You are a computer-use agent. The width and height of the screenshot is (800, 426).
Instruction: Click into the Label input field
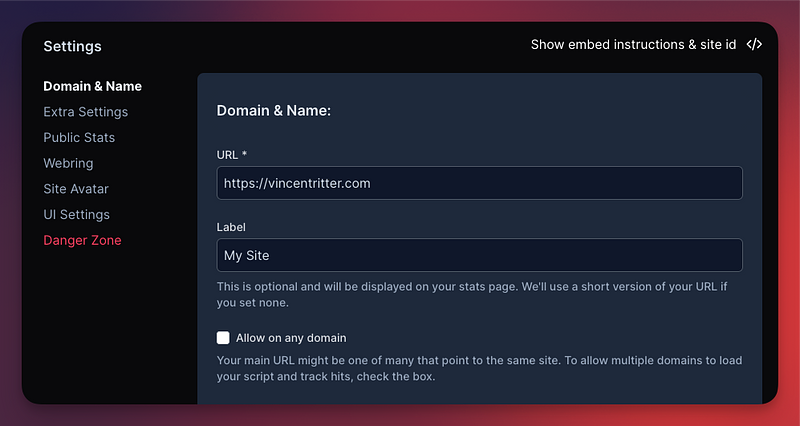coord(480,255)
